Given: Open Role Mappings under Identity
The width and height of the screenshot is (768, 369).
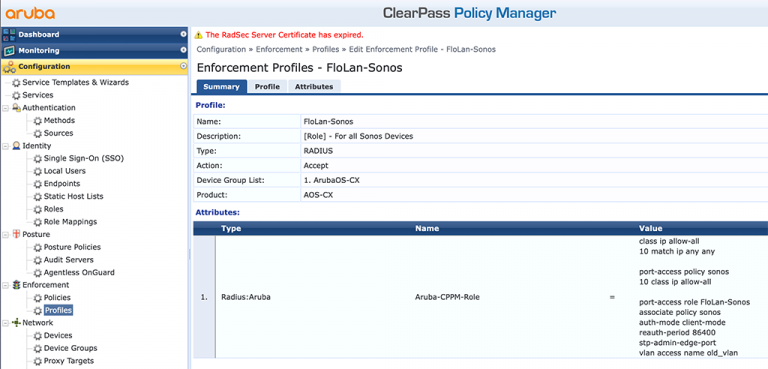Looking at the screenshot, I should tap(71, 221).
